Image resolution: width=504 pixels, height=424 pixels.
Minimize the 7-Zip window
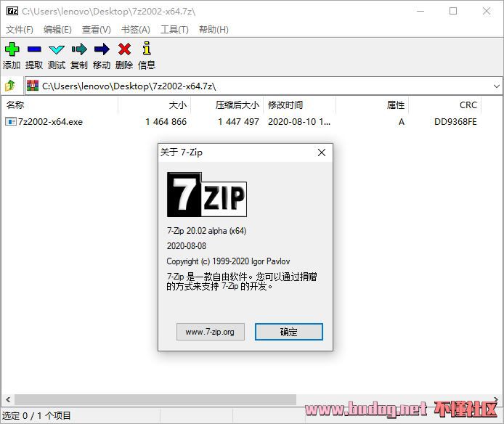click(x=420, y=11)
